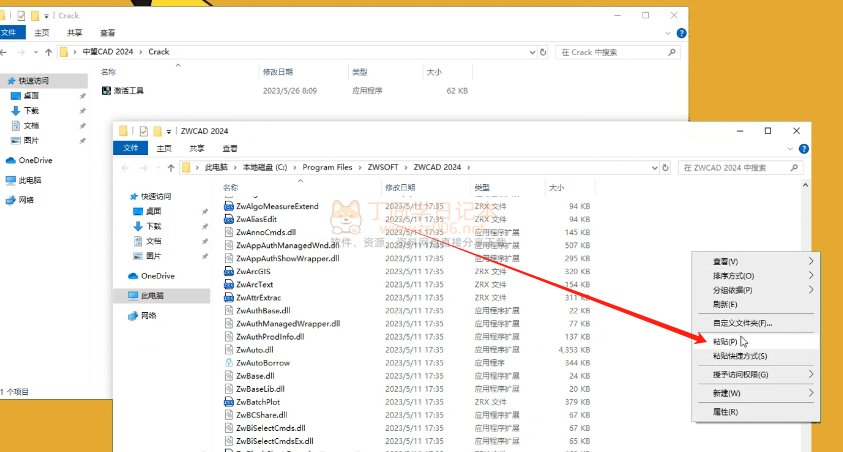The image size is (843, 452).
Task: Select Customize this folder (自定义文件夹) entry
Action: pyautogui.click(x=755, y=323)
